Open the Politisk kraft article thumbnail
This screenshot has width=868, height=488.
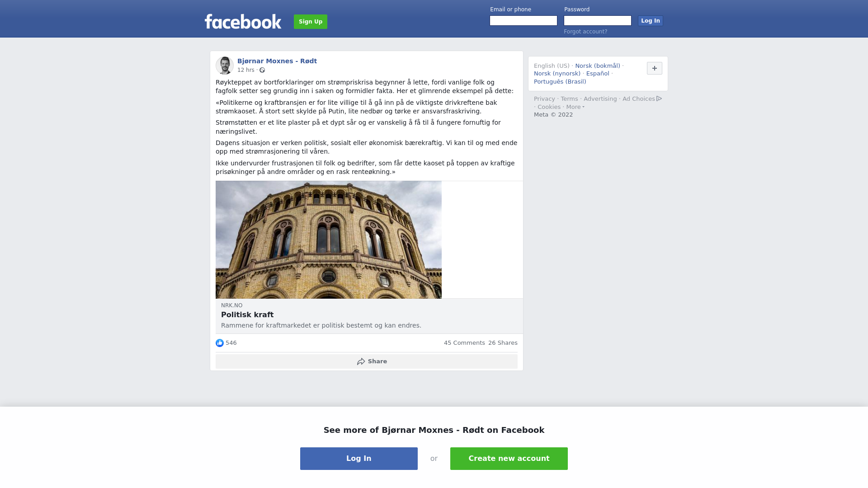pos(329,239)
